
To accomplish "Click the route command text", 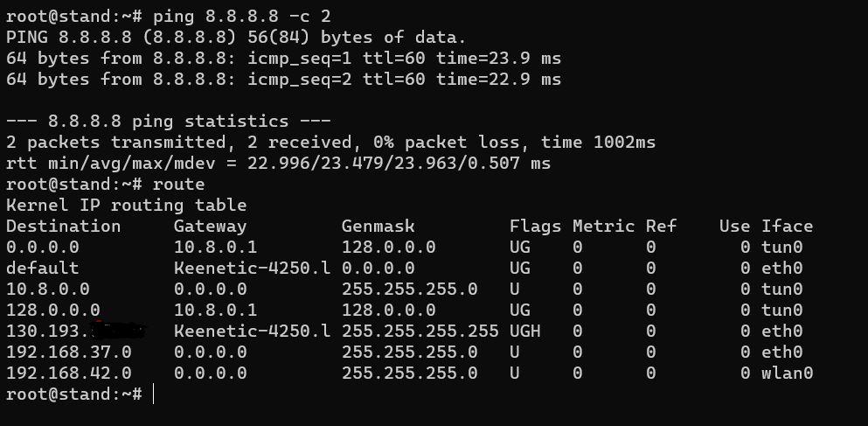I will click(x=179, y=184).
